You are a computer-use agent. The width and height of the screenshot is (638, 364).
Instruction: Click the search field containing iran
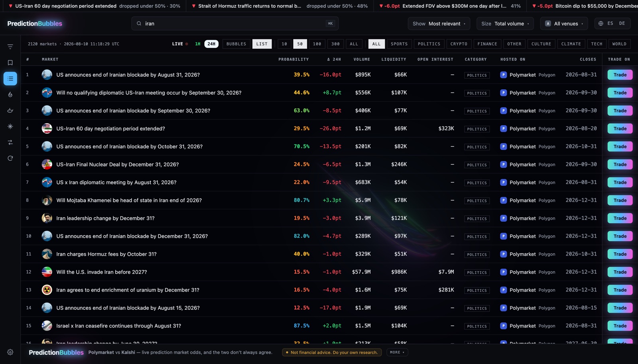(x=235, y=24)
